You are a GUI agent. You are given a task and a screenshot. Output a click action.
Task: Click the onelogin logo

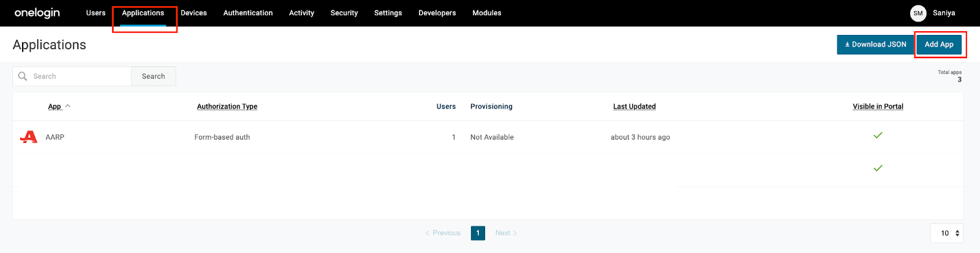tap(37, 13)
